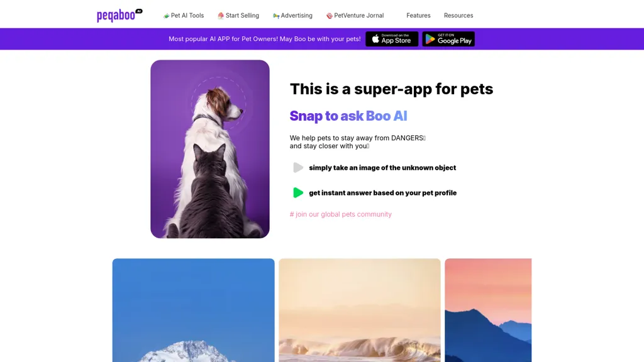Click the red icon beside PetVenture Jornal
Image resolution: width=644 pixels, height=362 pixels.
click(x=330, y=16)
